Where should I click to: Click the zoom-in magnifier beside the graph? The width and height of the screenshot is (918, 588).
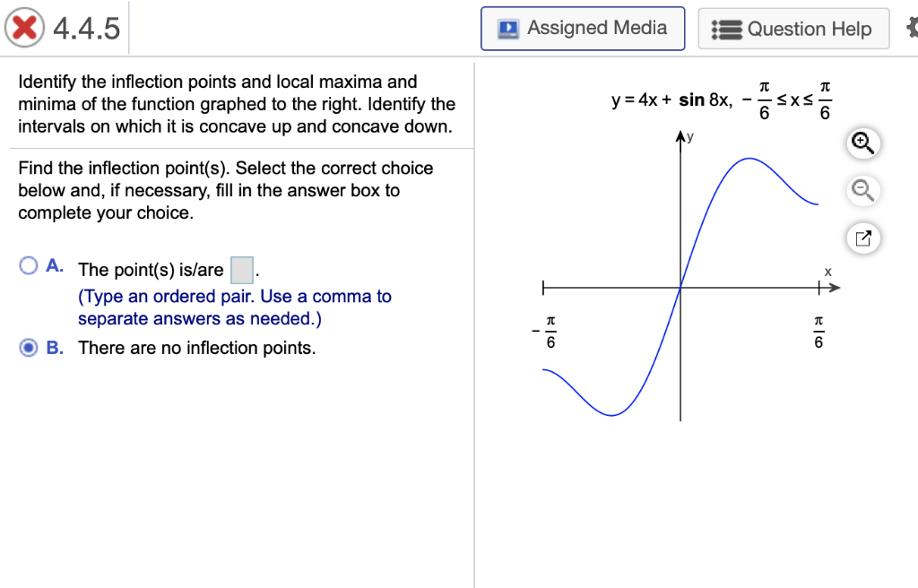click(x=862, y=143)
